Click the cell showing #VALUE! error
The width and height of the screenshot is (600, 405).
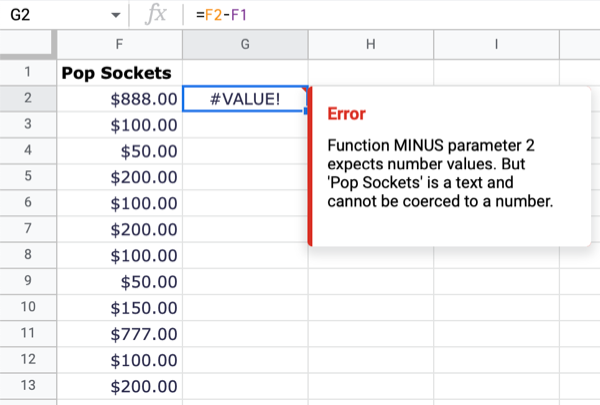point(245,98)
